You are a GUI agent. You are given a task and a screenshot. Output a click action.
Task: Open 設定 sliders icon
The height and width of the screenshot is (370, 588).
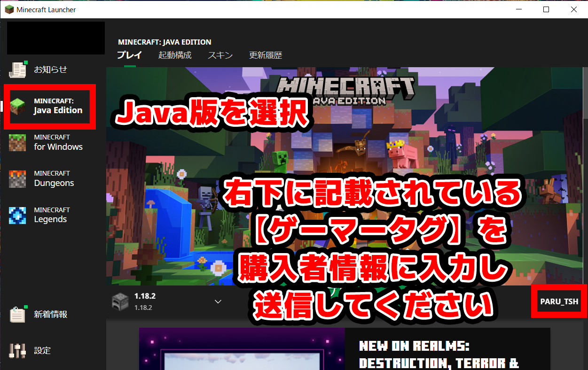tap(18, 350)
